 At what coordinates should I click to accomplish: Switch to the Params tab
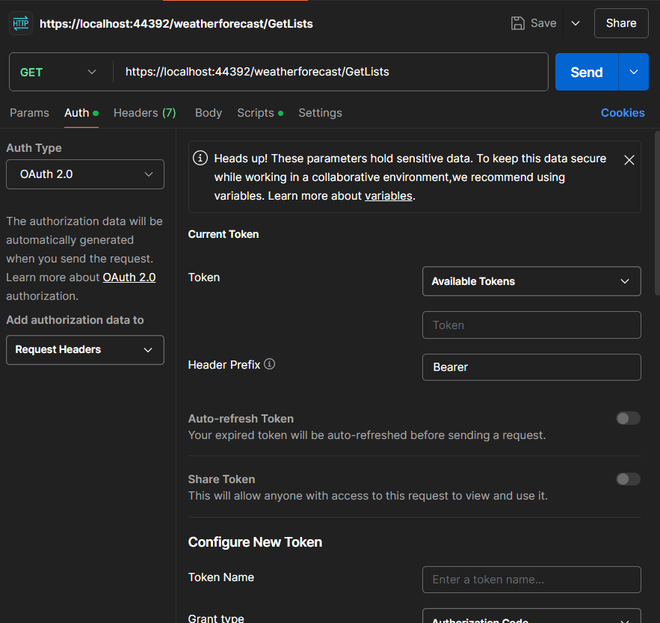tap(29, 113)
